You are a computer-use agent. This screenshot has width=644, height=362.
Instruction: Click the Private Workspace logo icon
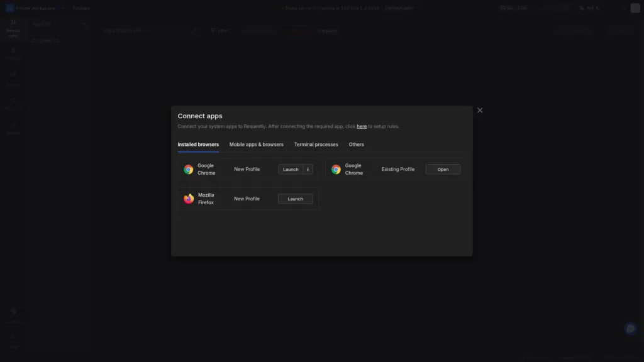click(x=9, y=8)
